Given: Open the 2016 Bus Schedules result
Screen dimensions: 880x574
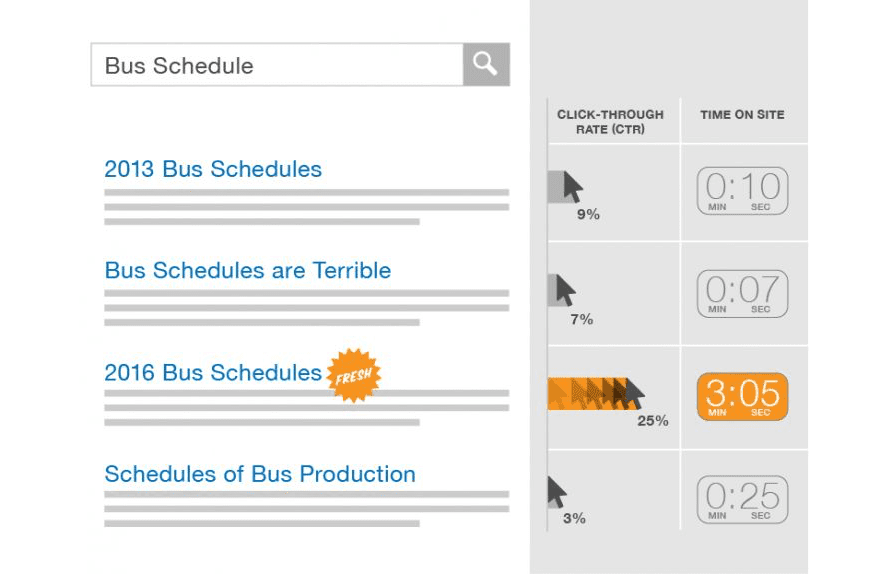Looking at the screenshot, I should (x=213, y=373).
